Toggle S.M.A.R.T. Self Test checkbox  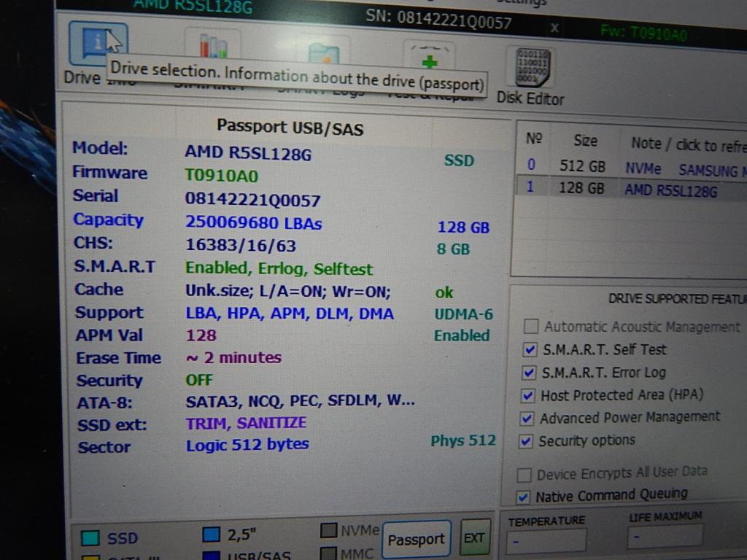[x=530, y=349]
